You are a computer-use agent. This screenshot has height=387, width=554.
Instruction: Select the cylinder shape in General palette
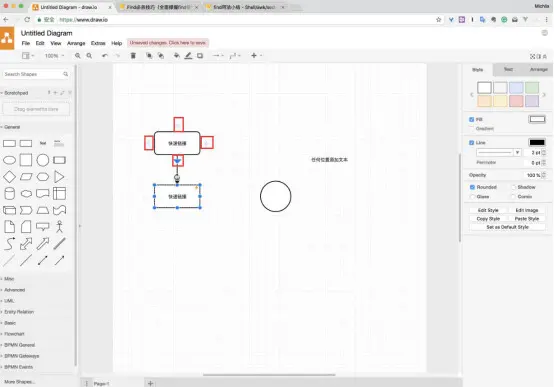coord(10,194)
